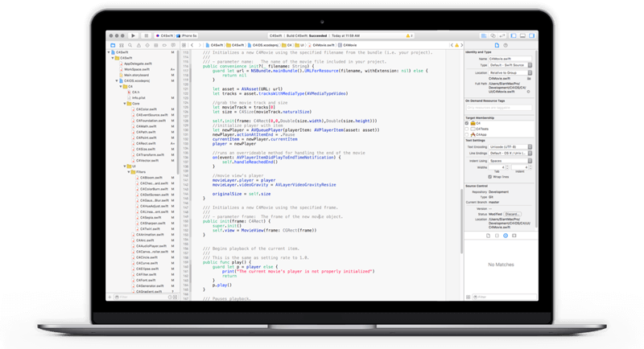The width and height of the screenshot is (644, 349).
Task: Open the Find navigator magnifier tab
Action: point(130,45)
